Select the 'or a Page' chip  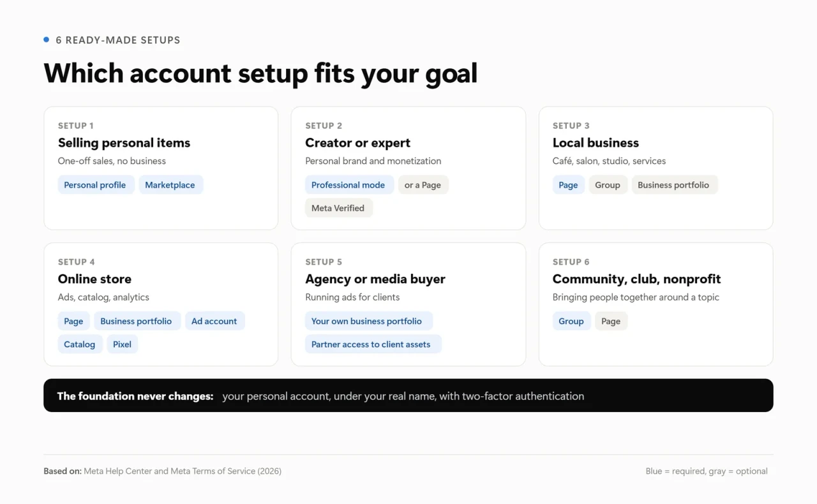(423, 185)
